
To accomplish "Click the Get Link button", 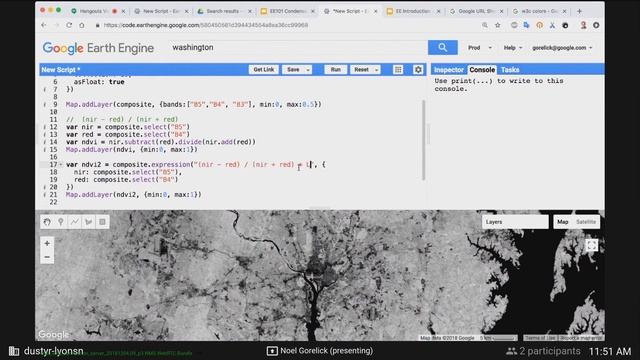I will (x=264, y=70).
